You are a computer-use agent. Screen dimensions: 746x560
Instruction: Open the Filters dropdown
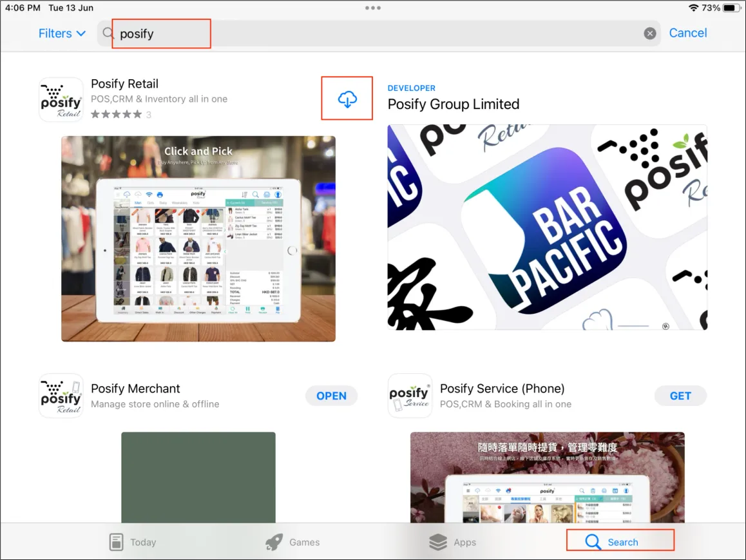(x=55, y=33)
